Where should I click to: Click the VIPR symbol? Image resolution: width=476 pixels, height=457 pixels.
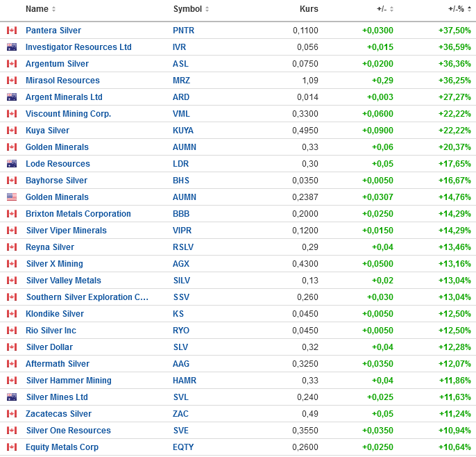[x=182, y=231]
